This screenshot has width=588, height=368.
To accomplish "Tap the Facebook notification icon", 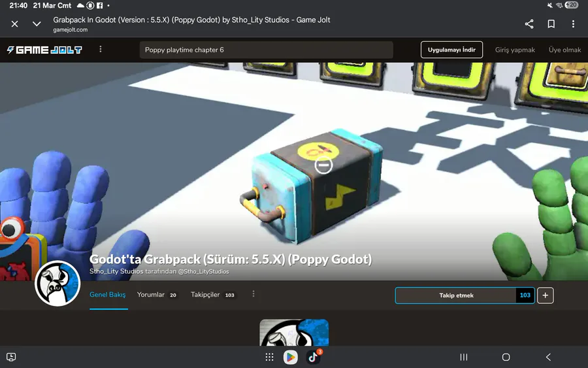I will coord(100,6).
